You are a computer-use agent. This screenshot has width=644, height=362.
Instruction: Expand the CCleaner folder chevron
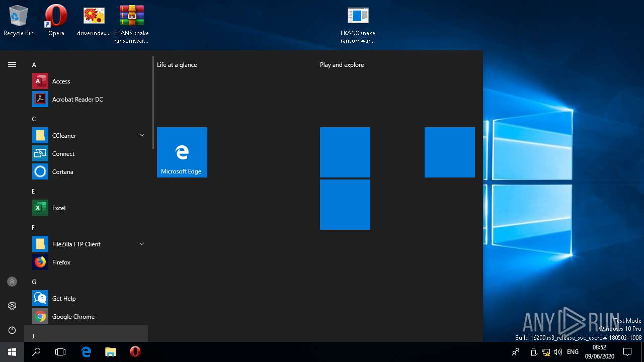tap(141, 135)
